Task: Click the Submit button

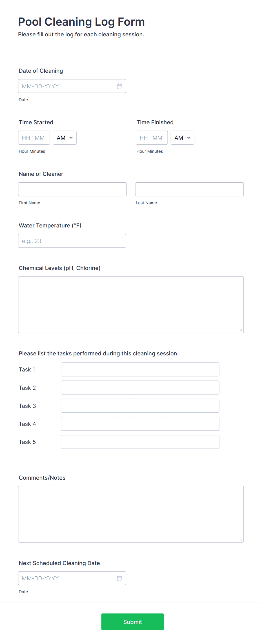Action: (132, 622)
